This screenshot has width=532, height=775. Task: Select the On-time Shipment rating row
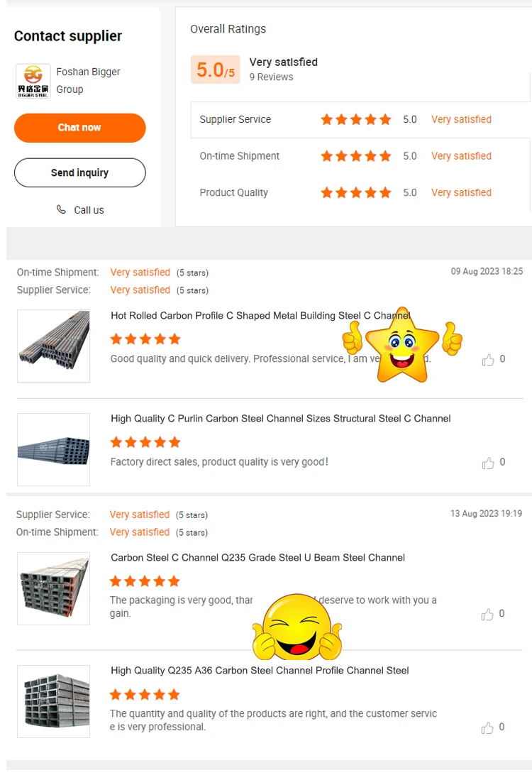(360, 156)
